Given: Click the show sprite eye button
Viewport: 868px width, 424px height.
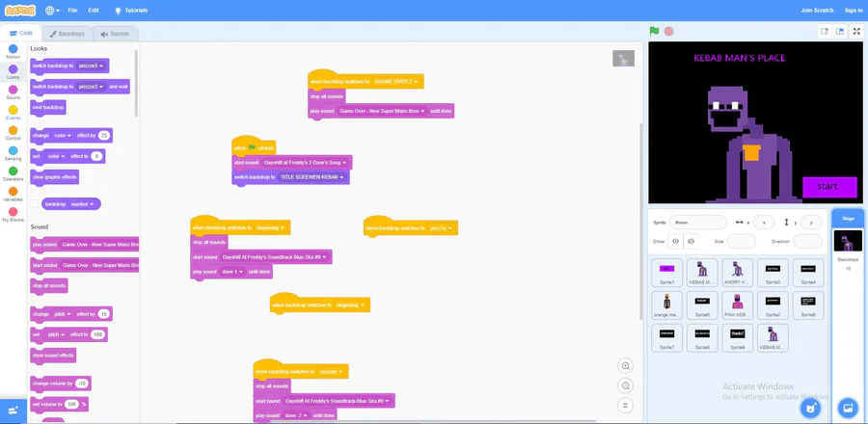Looking at the screenshot, I should pyautogui.click(x=675, y=242).
